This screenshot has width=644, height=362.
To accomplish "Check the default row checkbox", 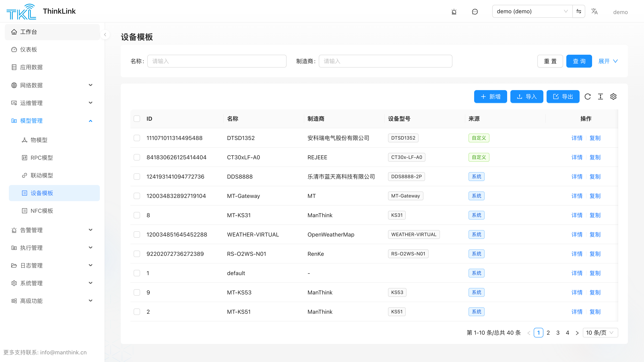I will [137, 273].
